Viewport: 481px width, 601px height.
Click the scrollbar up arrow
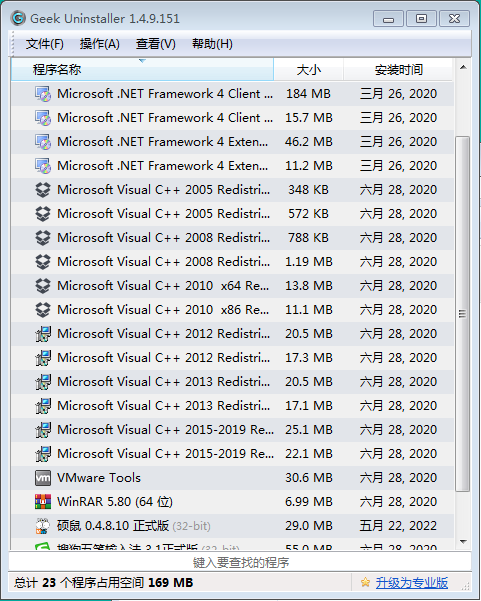(463, 67)
